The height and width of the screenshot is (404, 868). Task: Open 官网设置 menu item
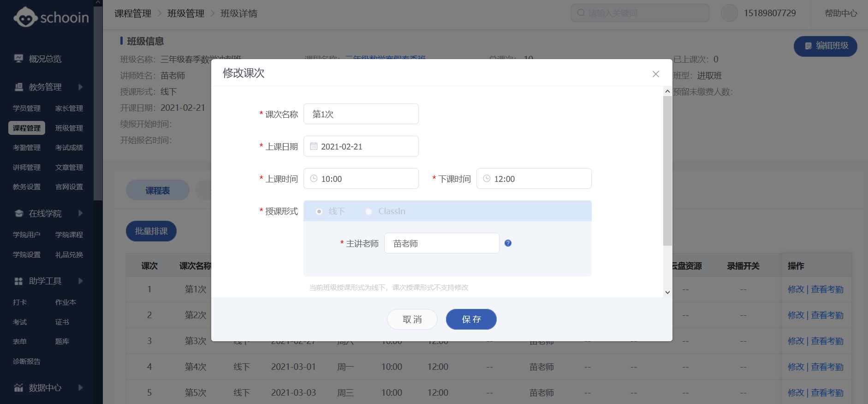[x=69, y=187]
